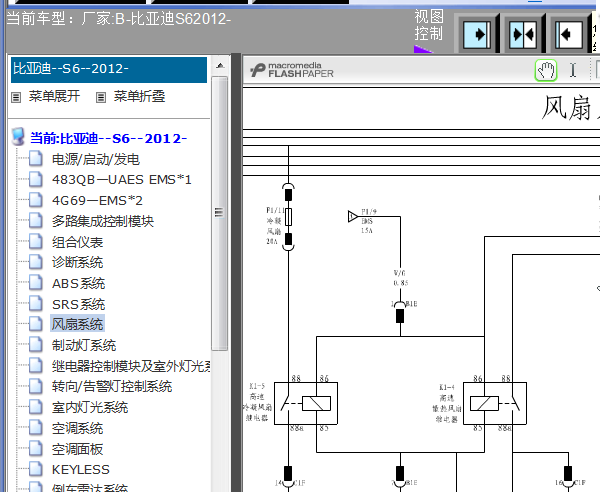The image size is (600, 492).
Task: Click the 菜单折叠 collapse-menu icon
Action: click(101, 97)
